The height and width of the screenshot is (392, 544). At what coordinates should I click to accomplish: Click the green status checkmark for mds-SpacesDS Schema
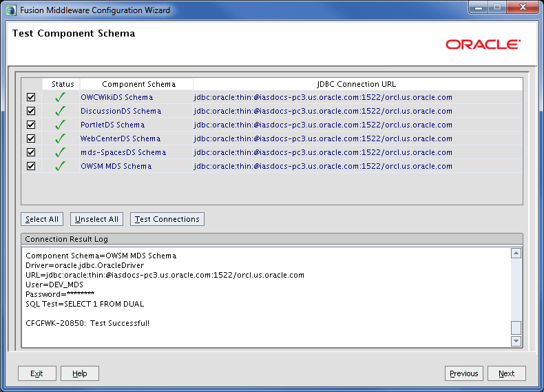coord(61,152)
